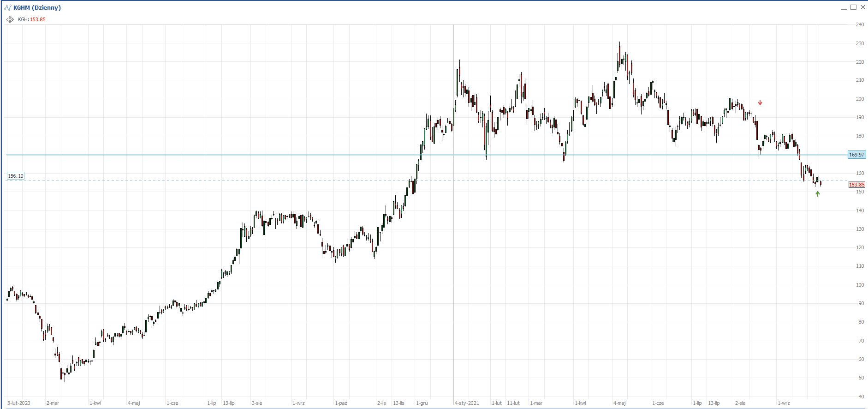Click the 80 price axis label
This screenshot has width=868, height=409.
click(x=861, y=322)
